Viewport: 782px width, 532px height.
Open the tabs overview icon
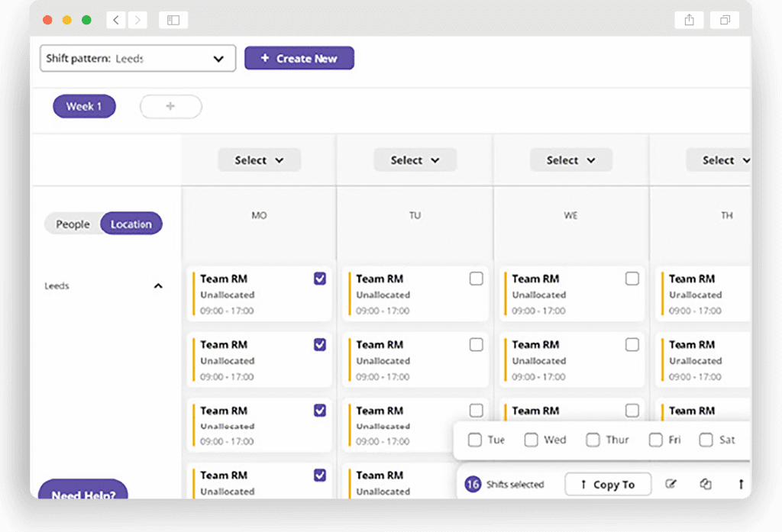click(x=725, y=20)
